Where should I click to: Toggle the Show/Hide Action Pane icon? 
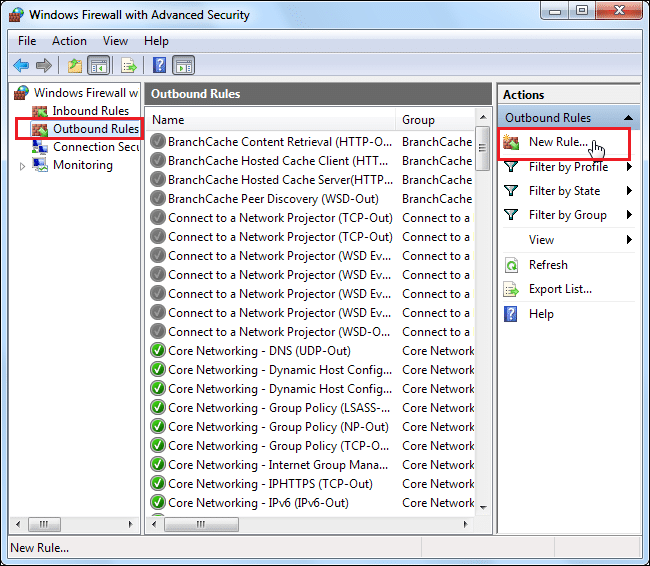184,66
